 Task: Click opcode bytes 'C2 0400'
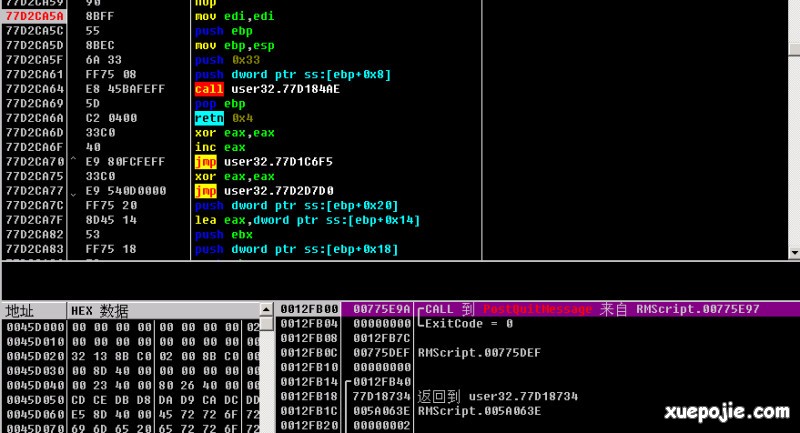pos(111,118)
